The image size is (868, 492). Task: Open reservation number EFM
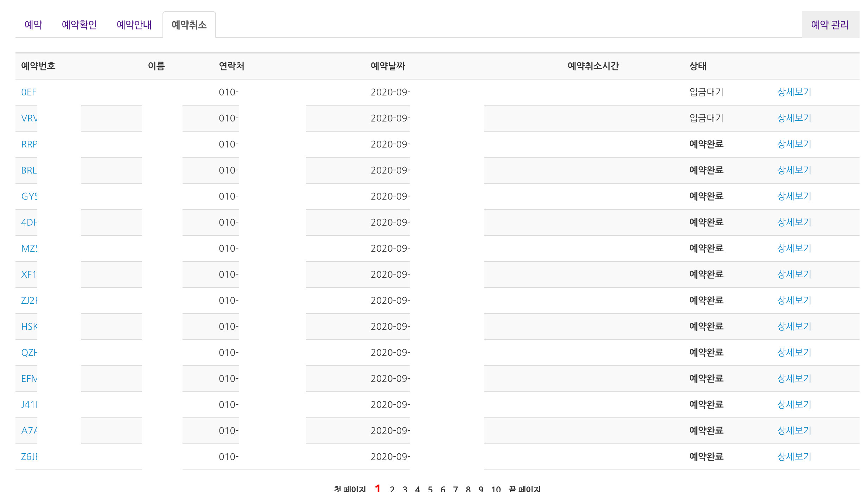tap(29, 379)
